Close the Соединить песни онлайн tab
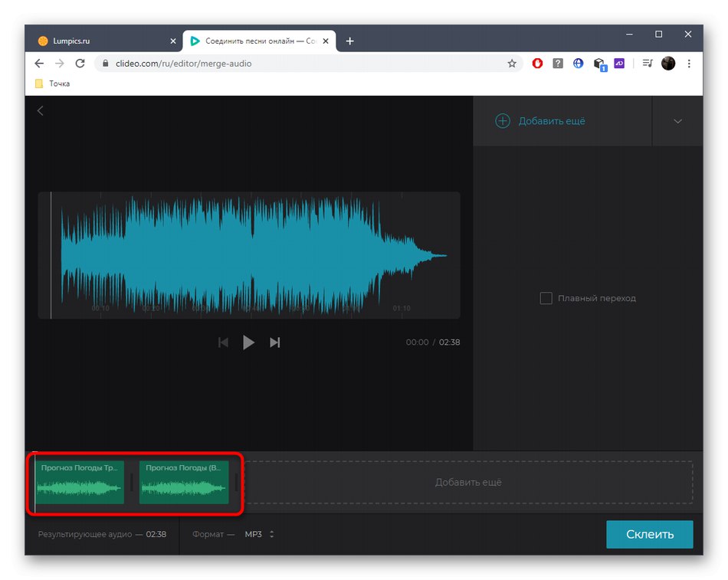 click(x=326, y=41)
